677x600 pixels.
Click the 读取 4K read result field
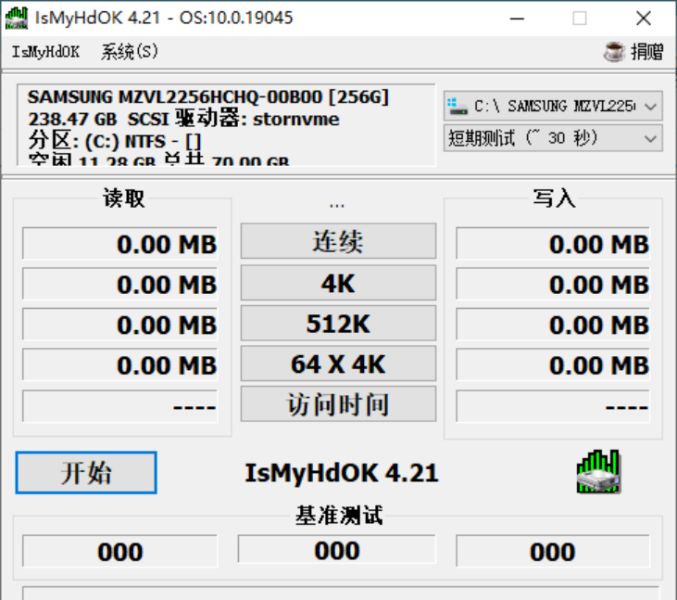point(120,284)
